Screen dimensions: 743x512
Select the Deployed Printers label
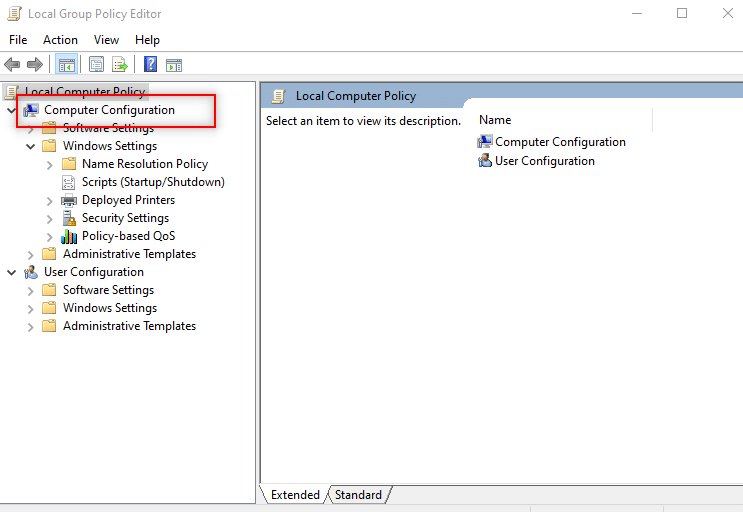[128, 200]
